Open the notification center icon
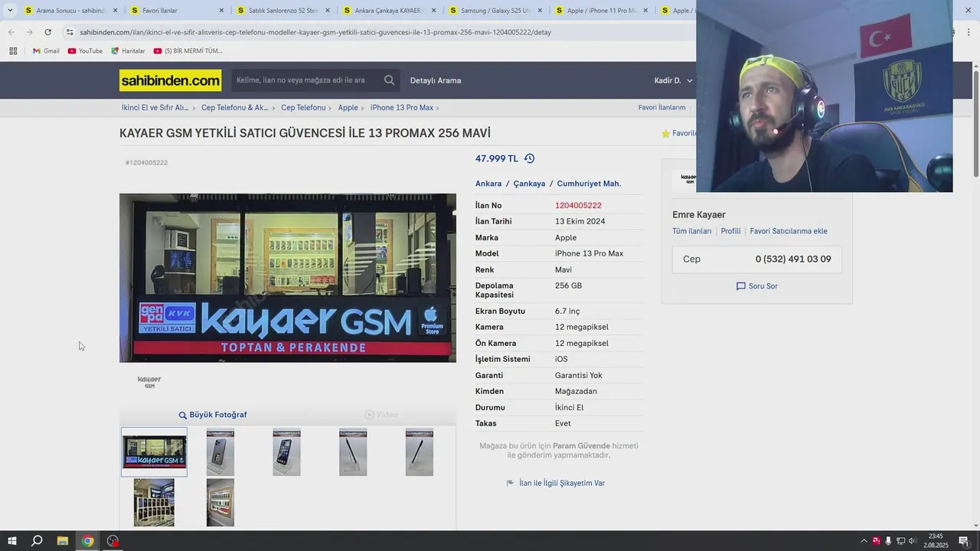The width and height of the screenshot is (980, 551). (x=964, y=541)
